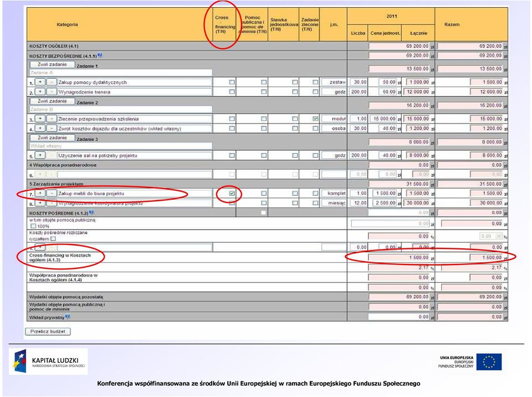Click the zestaw unit field in row 1
This screenshot has height=397, width=532.
click(334, 82)
